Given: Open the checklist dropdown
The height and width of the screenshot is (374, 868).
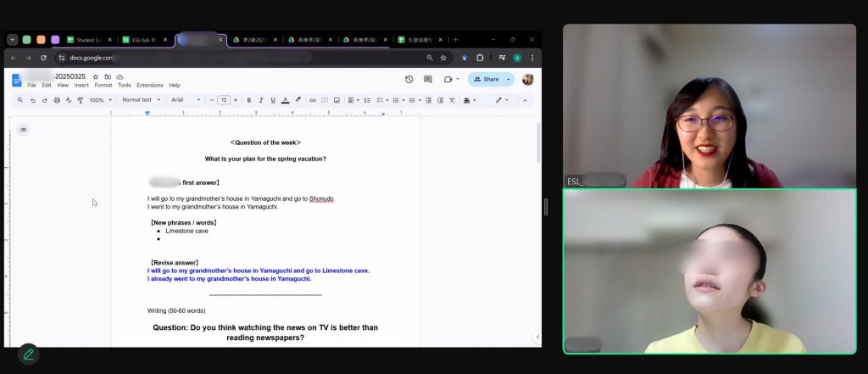Looking at the screenshot, I should [x=382, y=100].
